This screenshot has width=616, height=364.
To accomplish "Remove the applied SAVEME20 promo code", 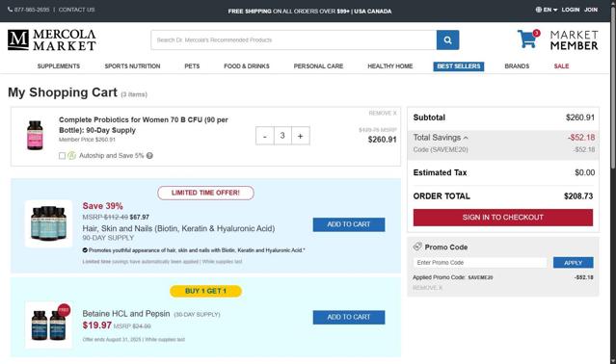I will tap(427, 288).
